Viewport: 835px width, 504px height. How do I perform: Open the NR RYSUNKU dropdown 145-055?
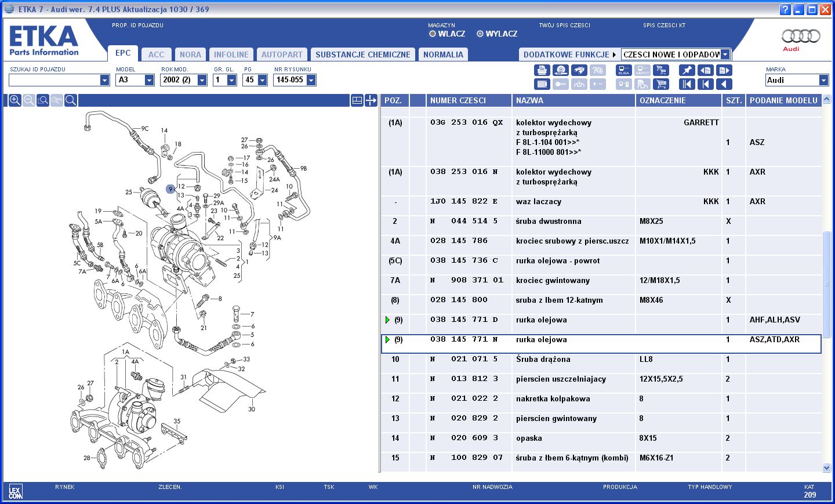pyautogui.click(x=311, y=80)
